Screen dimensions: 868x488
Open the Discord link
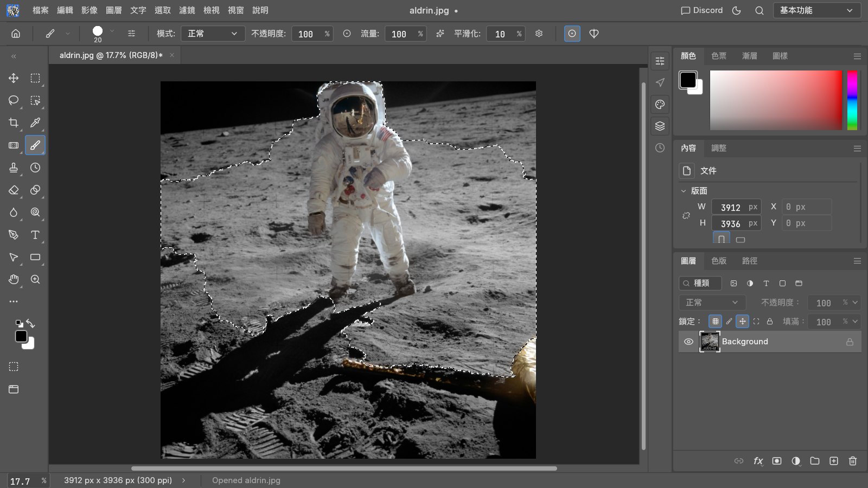702,10
